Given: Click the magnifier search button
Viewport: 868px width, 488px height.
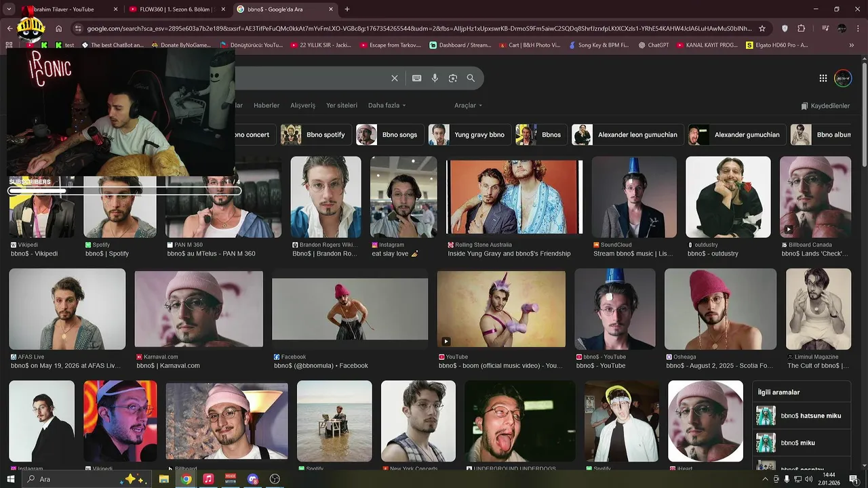Looking at the screenshot, I should tap(471, 78).
